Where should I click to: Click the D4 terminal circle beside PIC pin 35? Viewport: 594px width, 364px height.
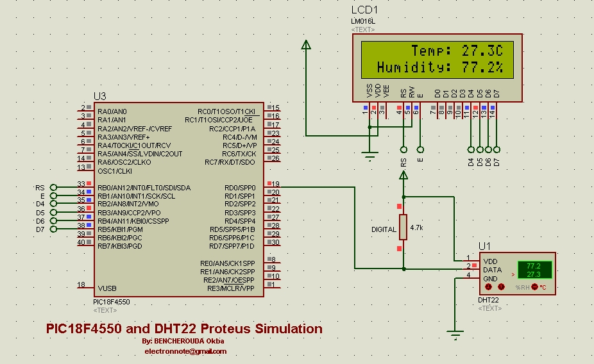coord(53,204)
